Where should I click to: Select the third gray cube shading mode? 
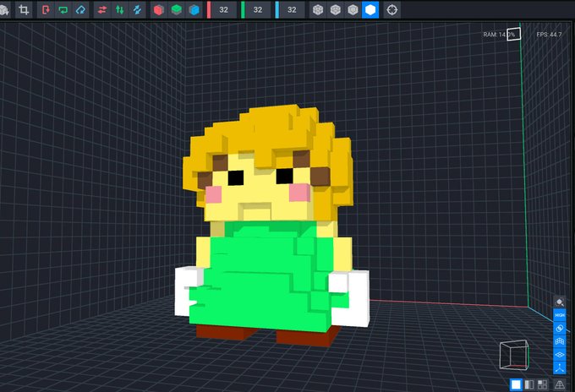[x=353, y=10]
